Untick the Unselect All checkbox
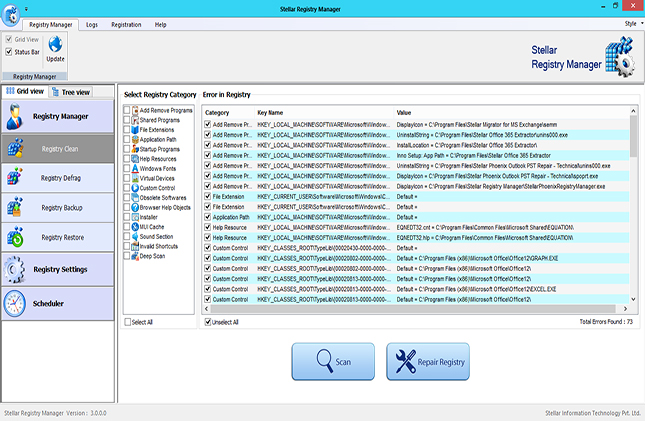 (x=208, y=322)
